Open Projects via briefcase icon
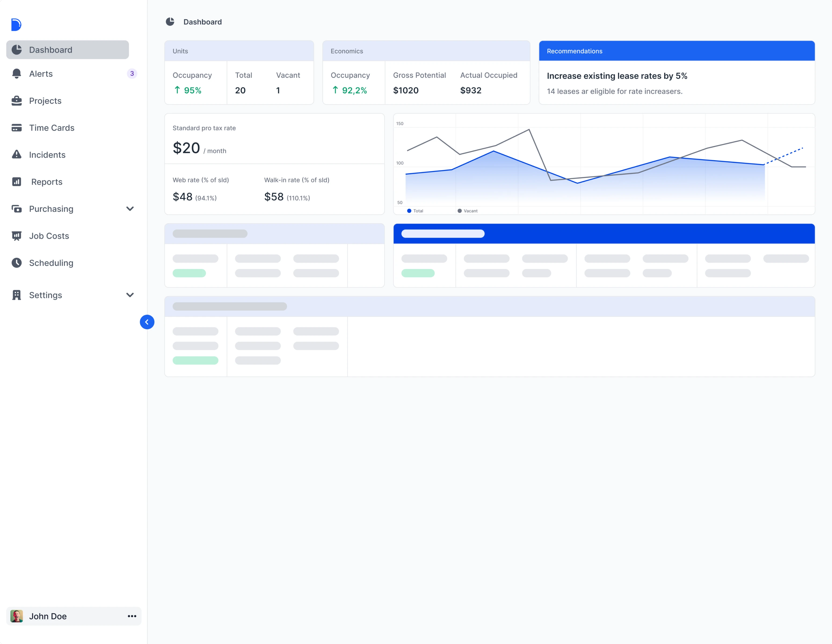Image resolution: width=832 pixels, height=644 pixels. pos(16,101)
